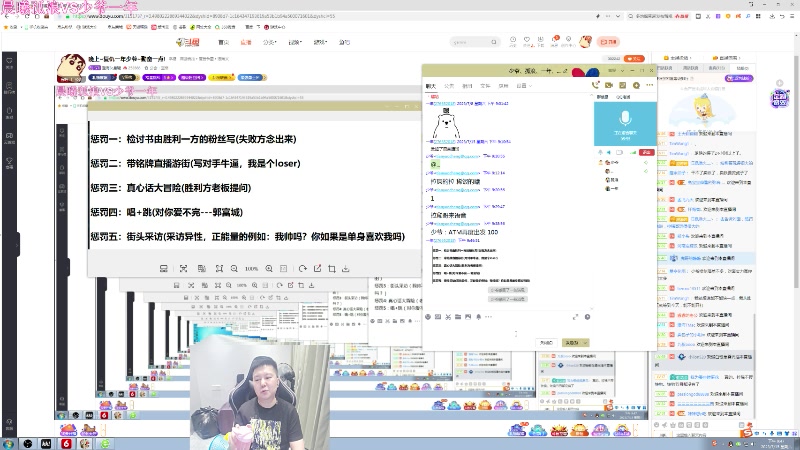800x450 pixels.
Task: Click the streamer avatar on the Douyu room
Action: (x=70, y=68)
